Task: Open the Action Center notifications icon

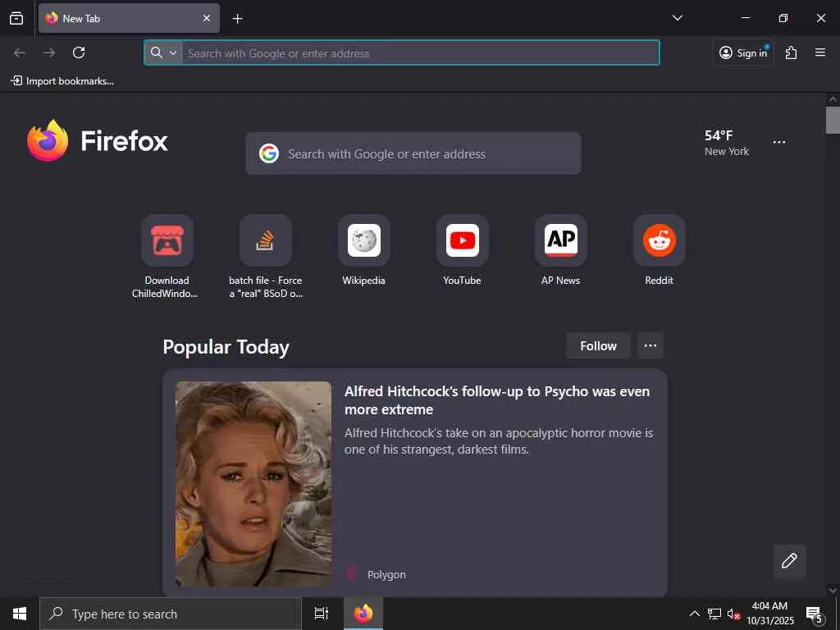Action: click(813, 614)
